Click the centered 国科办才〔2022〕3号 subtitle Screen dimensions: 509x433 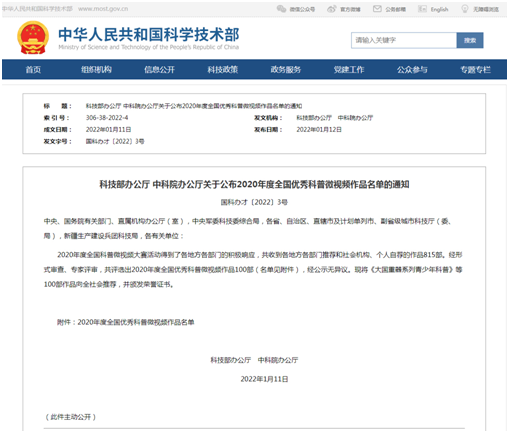point(254,202)
